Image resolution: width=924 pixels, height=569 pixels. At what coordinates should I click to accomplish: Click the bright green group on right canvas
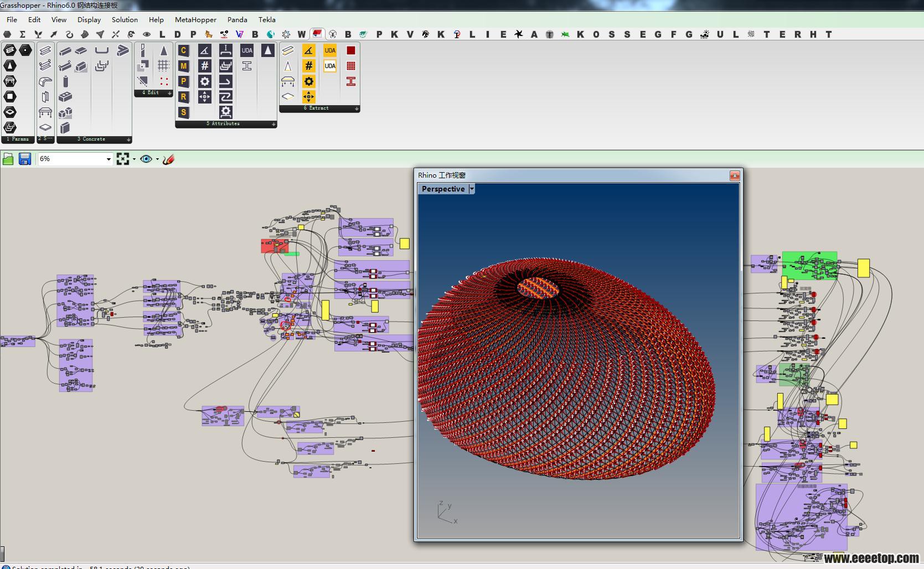click(x=809, y=266)
